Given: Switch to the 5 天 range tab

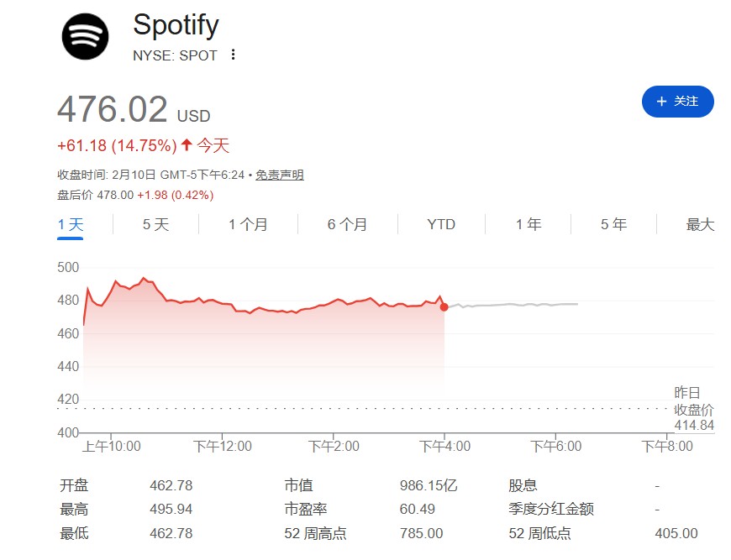Looking at the screenshot, I should [x=155, y=224].
